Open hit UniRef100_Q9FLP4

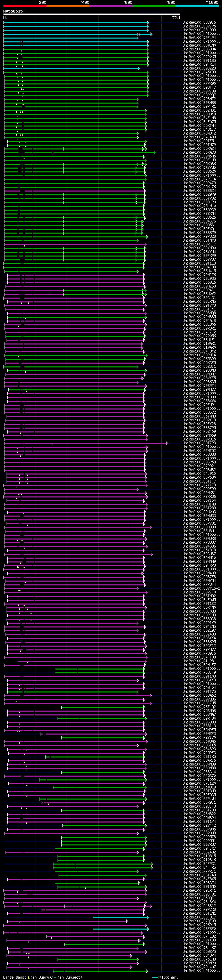[x=199, y=38]
